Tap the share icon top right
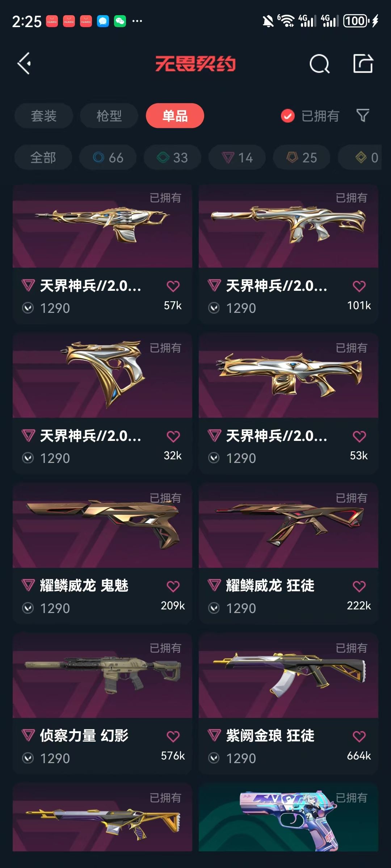The image size is (391, 868). tap(363, 63)
